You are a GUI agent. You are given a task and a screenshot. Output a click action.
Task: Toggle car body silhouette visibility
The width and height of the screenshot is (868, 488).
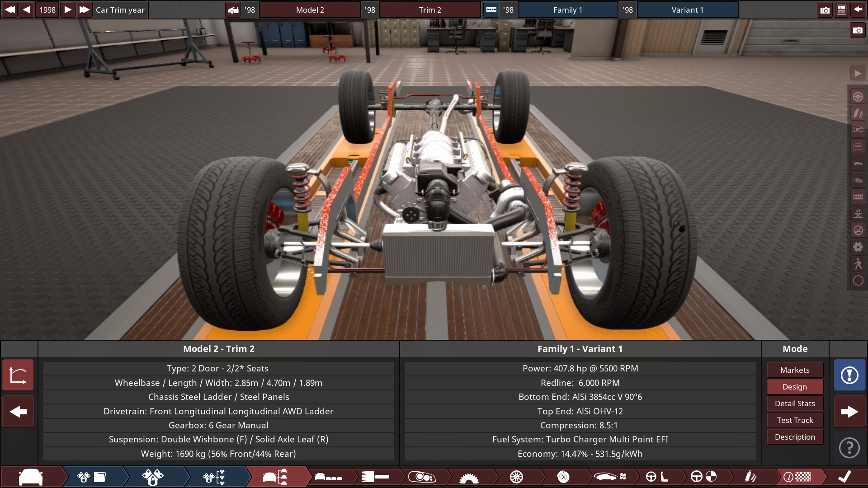(x=858, y=163)
